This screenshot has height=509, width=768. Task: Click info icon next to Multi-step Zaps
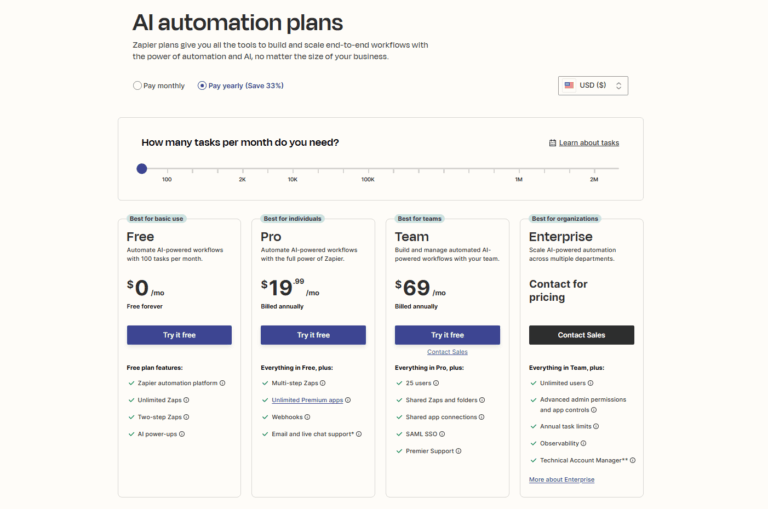(x=323, y=383)
